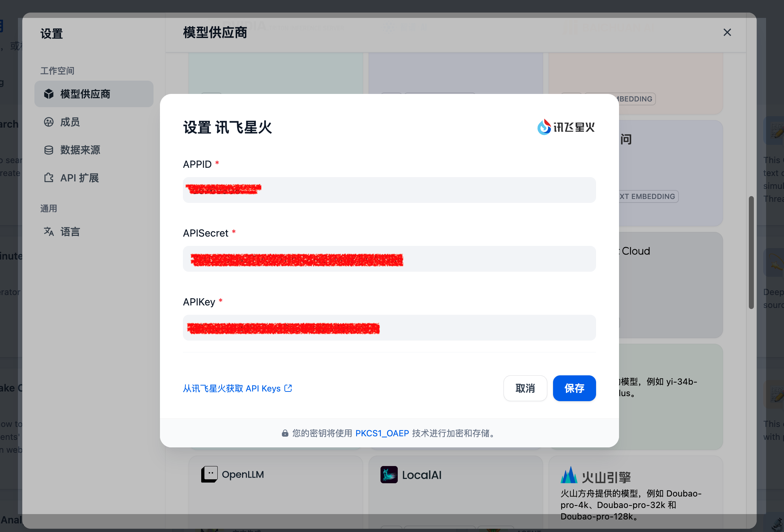Click the APPID field label
784x532 pixels.
click(197, 164)
